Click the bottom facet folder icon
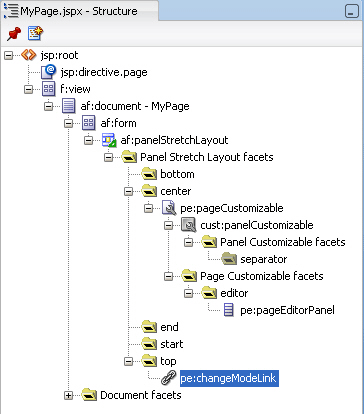This screenshot has width=364, height=414. click(x=149, y=174)
